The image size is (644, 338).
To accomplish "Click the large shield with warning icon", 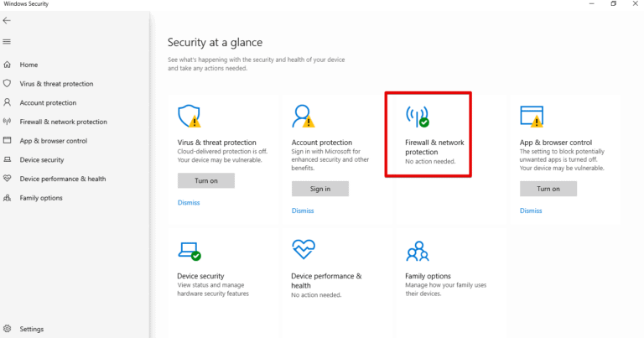I will click(190, 116).
